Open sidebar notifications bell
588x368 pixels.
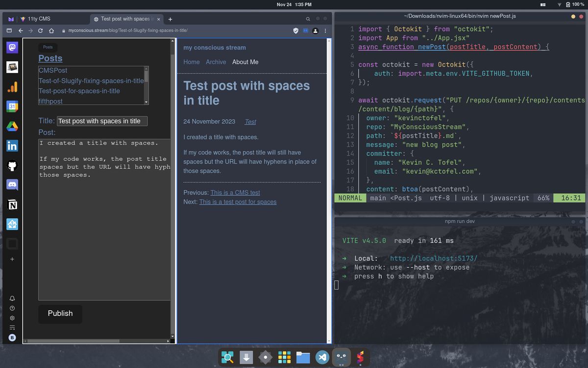[x=12, y=298]
